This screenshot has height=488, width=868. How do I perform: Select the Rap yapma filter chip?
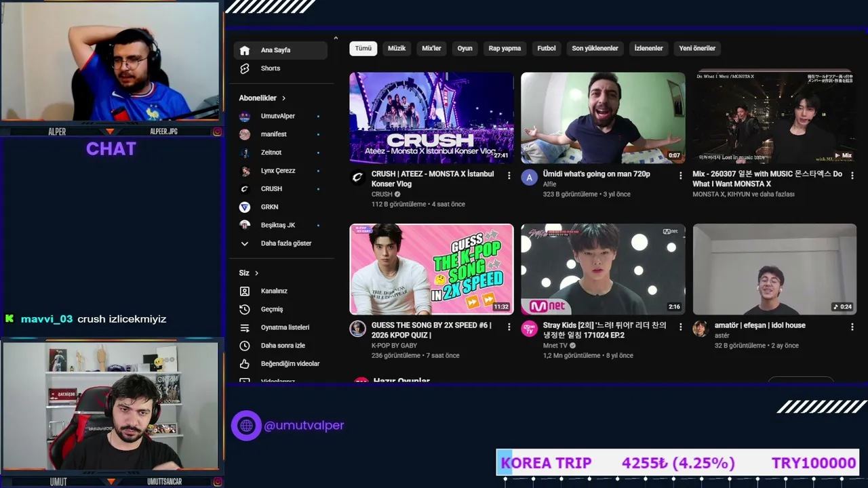click(x=505, y=48)
